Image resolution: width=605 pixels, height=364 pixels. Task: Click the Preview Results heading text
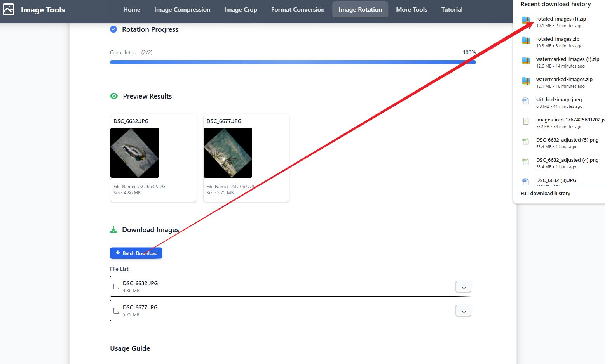(147, 96)
